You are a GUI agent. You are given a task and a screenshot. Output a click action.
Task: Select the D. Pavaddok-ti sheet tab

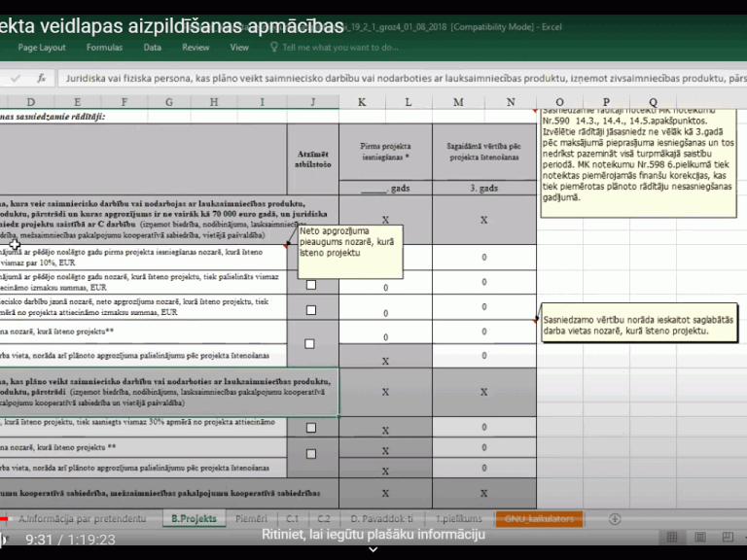(381, 518)
